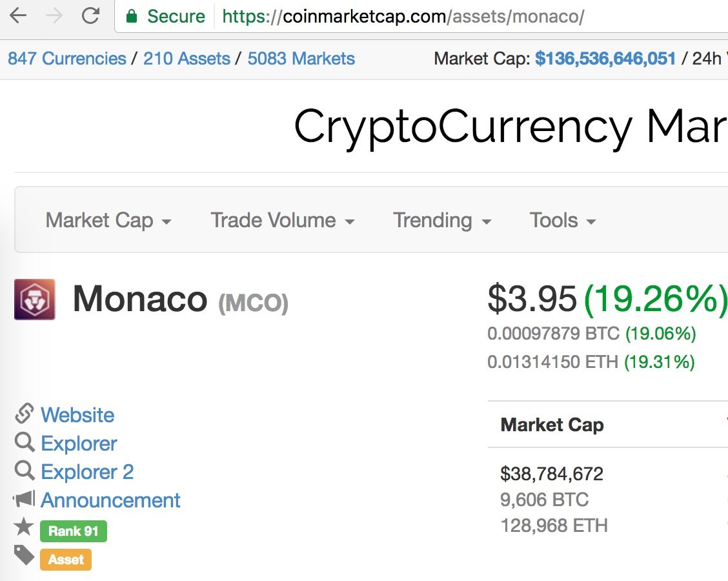Click the Monaco coin logo
728x581 pixels.
click(x=35, y=299)
